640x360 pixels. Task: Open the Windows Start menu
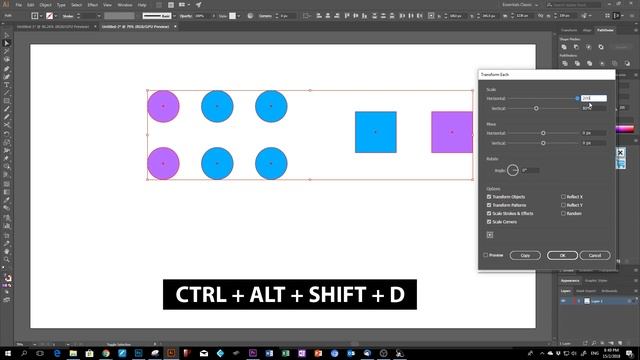click(8, 353)
